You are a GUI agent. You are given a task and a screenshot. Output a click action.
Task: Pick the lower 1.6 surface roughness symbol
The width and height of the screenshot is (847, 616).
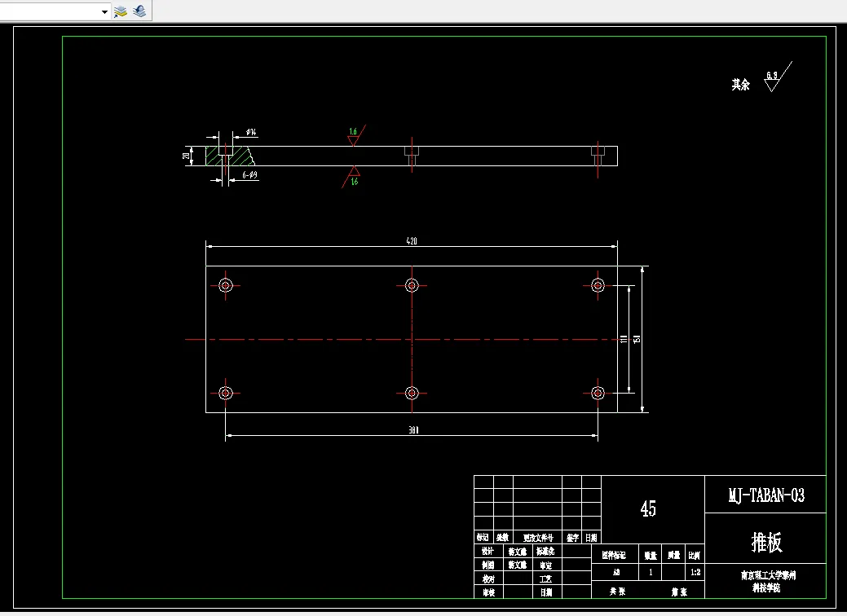click(351, 177)
